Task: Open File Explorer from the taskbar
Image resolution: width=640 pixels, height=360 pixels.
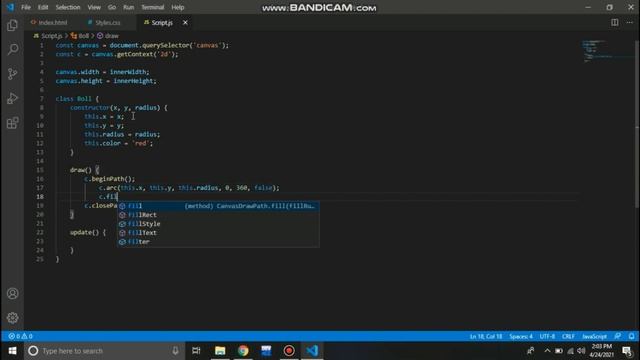Action: (220, 351)
